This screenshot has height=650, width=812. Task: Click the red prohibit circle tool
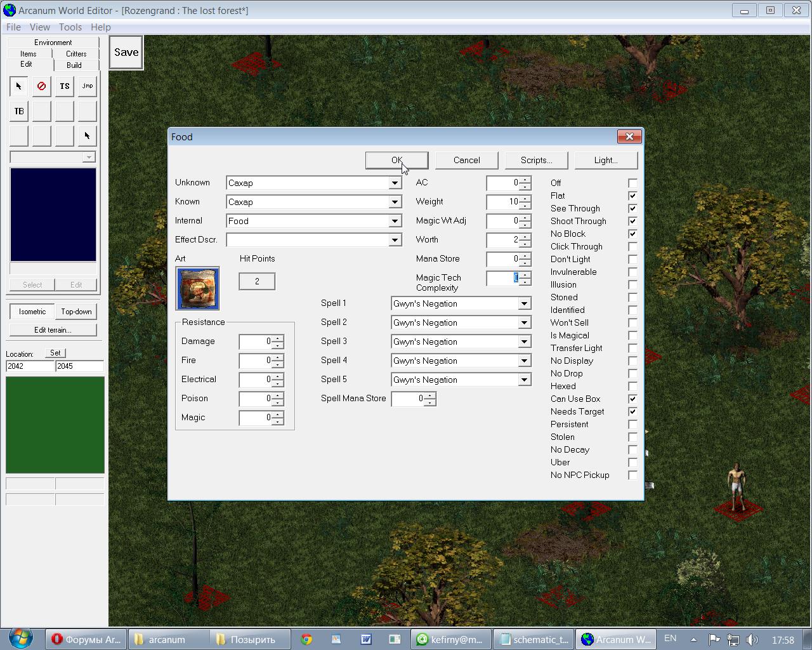tap(41, 86)
